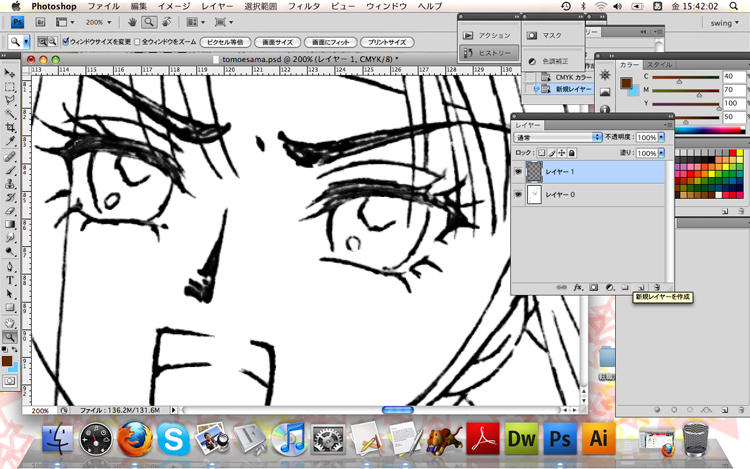Select the Path Selection tool

click(x=10, y=294)
